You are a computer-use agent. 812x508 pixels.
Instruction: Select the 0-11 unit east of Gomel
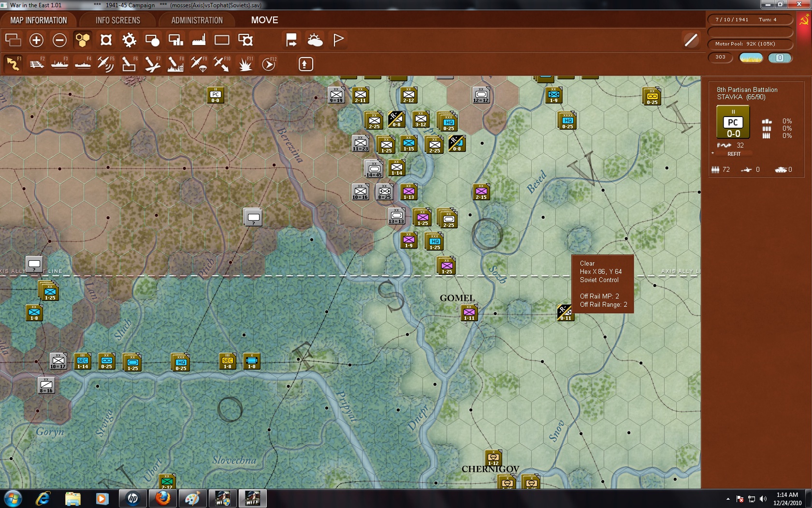(565, 313)
